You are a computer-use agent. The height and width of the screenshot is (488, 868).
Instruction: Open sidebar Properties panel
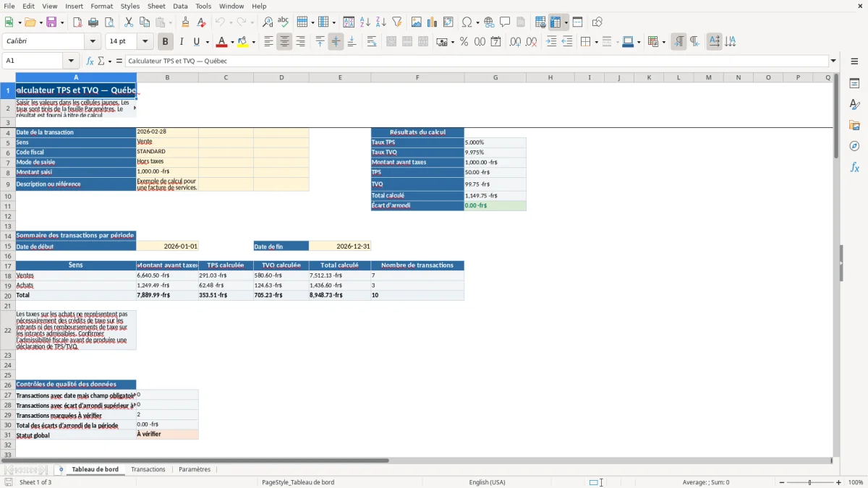point(854,84)
